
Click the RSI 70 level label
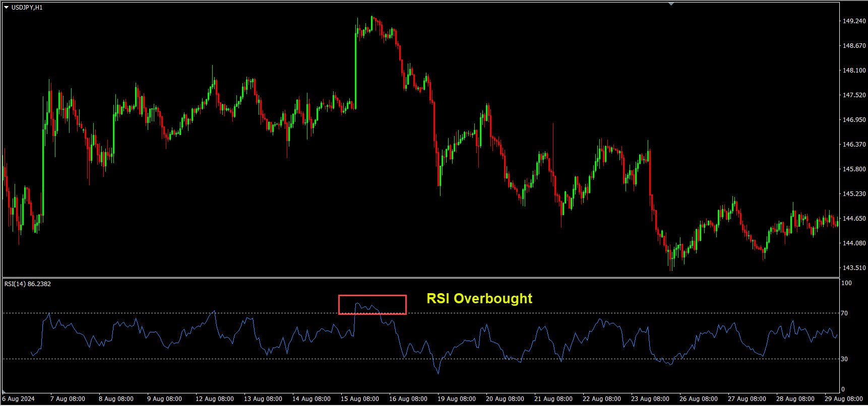point(844,313)
